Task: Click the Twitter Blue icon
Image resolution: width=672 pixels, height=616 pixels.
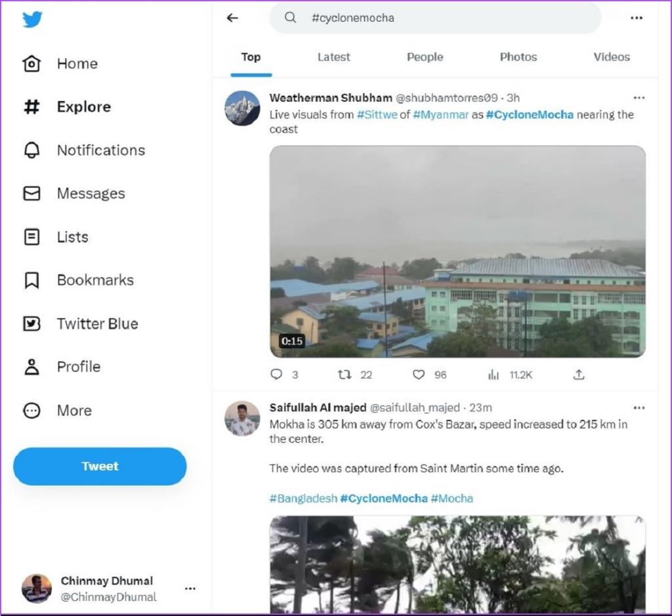Action: [31, 323]
